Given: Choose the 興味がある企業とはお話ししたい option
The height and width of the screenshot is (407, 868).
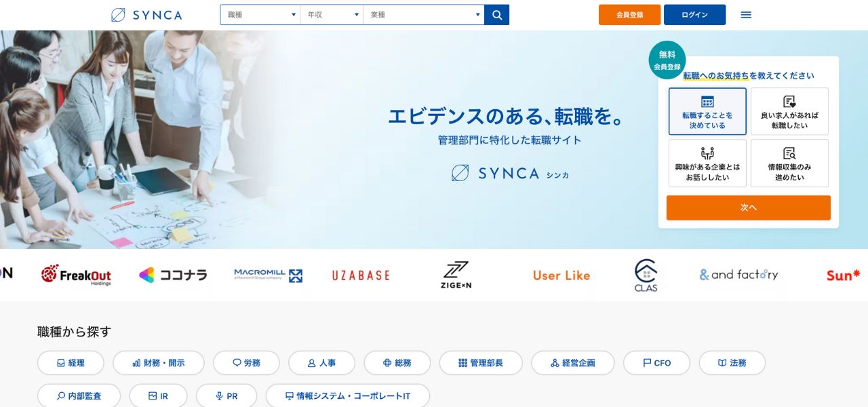Looking at the screenshot, I should pyautogui.click(x=707, y=163).
